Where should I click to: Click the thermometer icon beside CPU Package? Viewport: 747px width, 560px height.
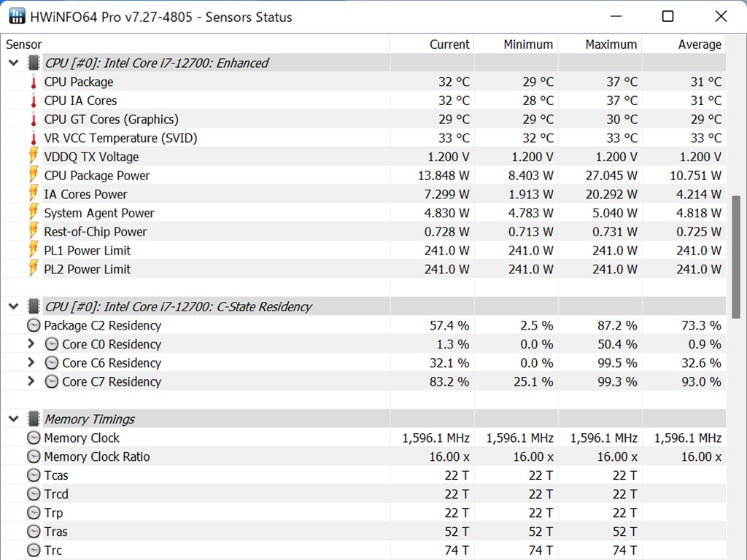click(x=34, y=82)
